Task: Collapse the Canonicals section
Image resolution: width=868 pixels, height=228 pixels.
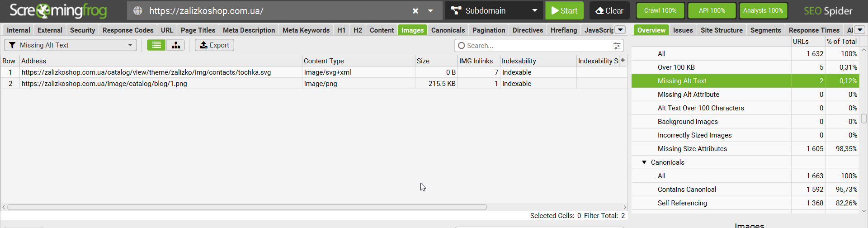Action: 644,162
